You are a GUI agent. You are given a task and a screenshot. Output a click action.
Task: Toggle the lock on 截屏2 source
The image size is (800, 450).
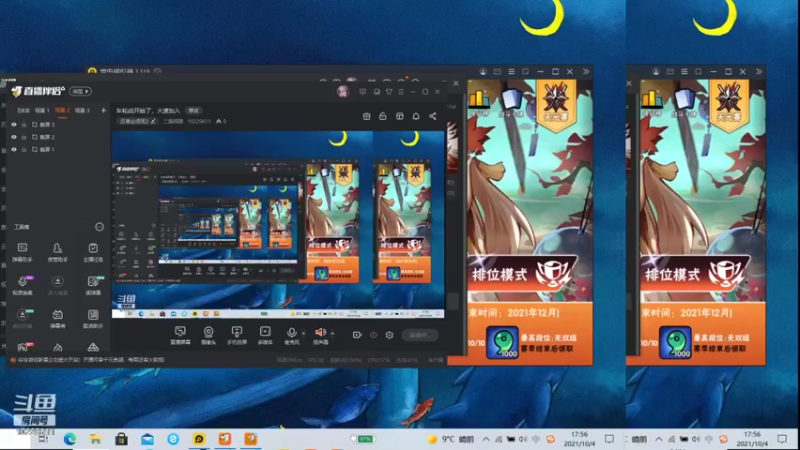click(23, 137)
